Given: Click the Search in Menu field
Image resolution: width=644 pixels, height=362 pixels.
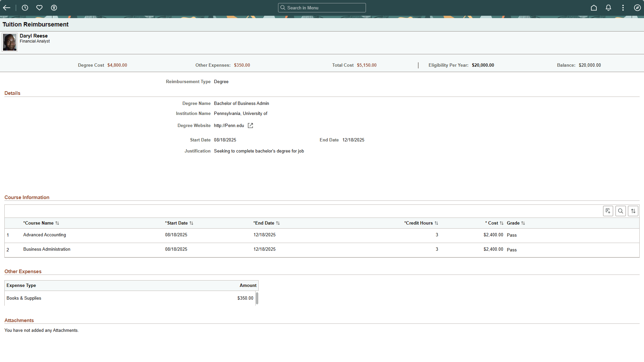Looking at the screenshot, I should 322,7.
